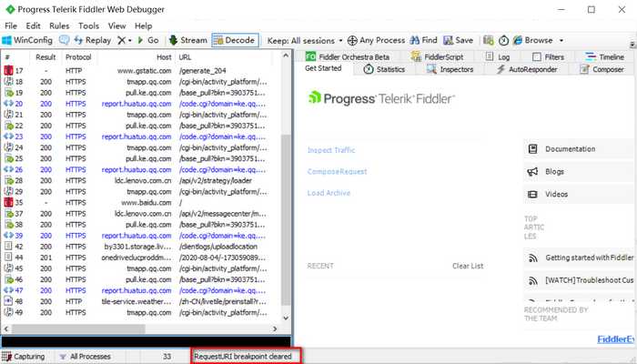
Task: Open the Remove sessions X dropdown
Action: coord(125,40)
